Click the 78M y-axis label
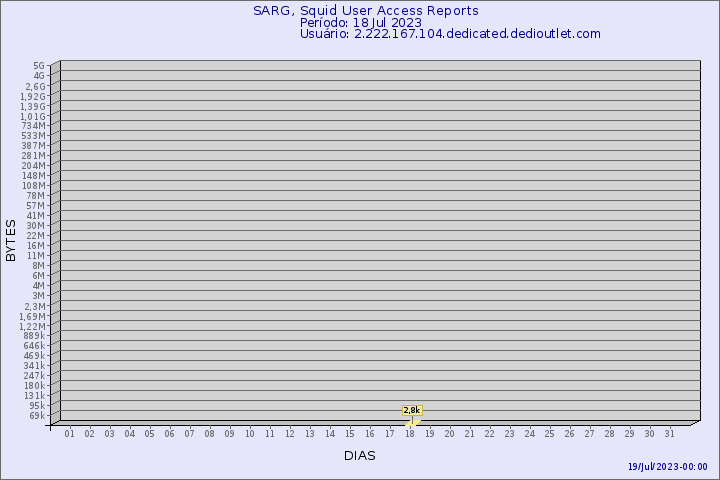 point(36,196)
